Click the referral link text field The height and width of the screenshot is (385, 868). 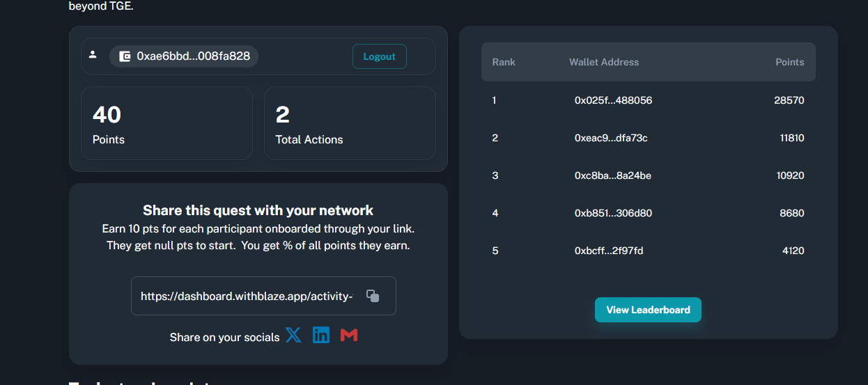[247, 297]
